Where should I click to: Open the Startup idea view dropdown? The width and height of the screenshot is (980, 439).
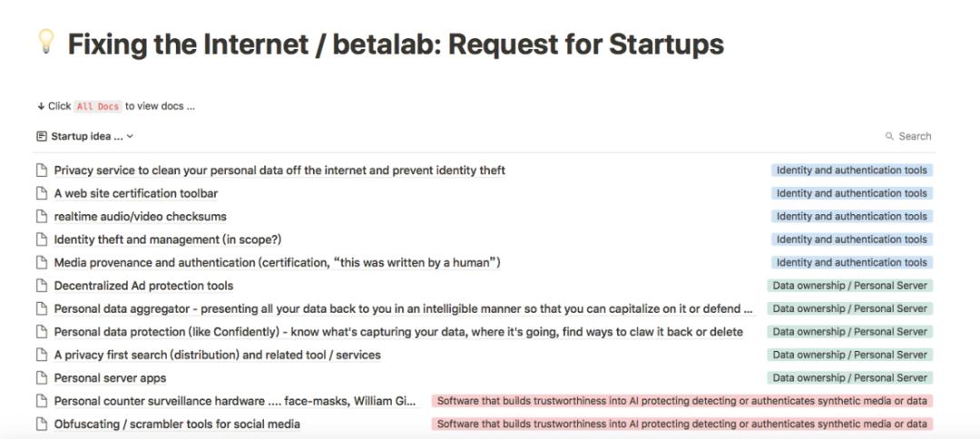86,136
